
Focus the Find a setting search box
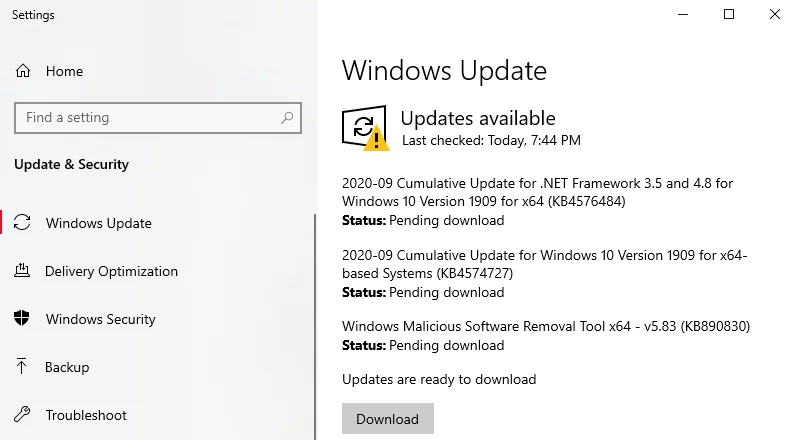point(158,118)
